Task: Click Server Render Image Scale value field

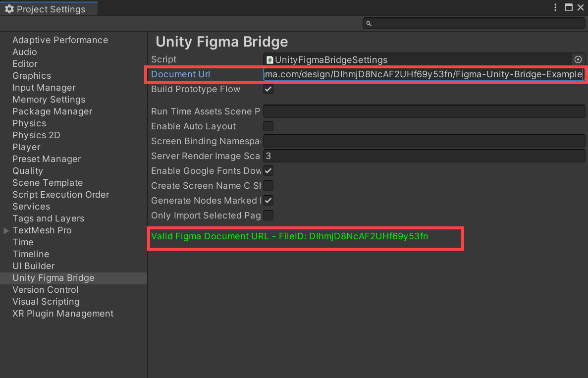Action: pyautogui.click(x=424, y=156)
